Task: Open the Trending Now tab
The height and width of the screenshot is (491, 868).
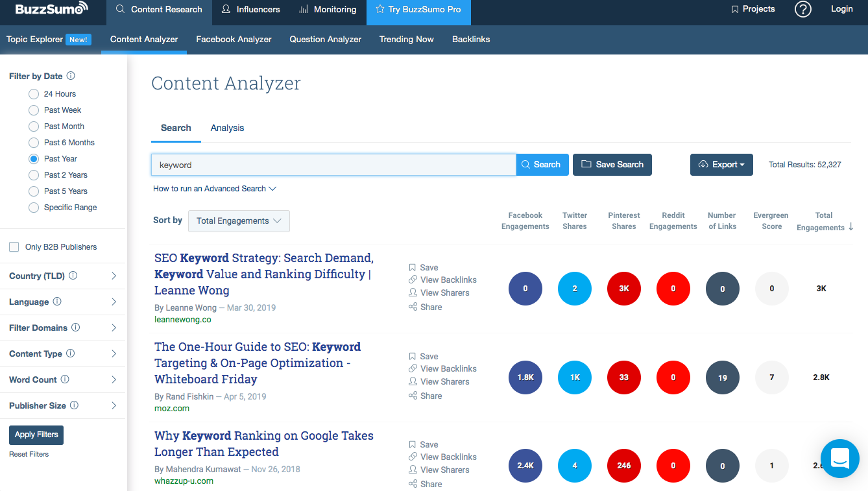Action: [407, 40]
